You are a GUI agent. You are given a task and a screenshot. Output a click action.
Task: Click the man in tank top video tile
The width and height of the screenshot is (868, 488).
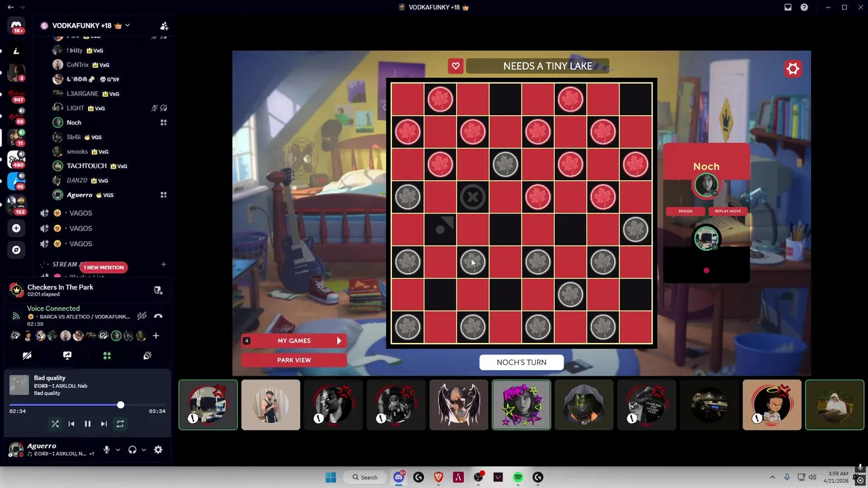271,405
